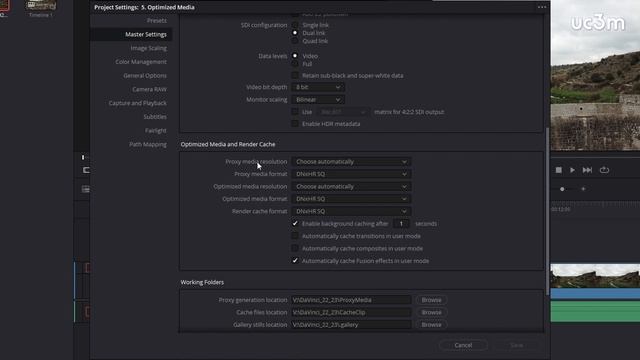Select Single link SDI configuration
Viewport: 640px width, 360px height.
[295, 25]
